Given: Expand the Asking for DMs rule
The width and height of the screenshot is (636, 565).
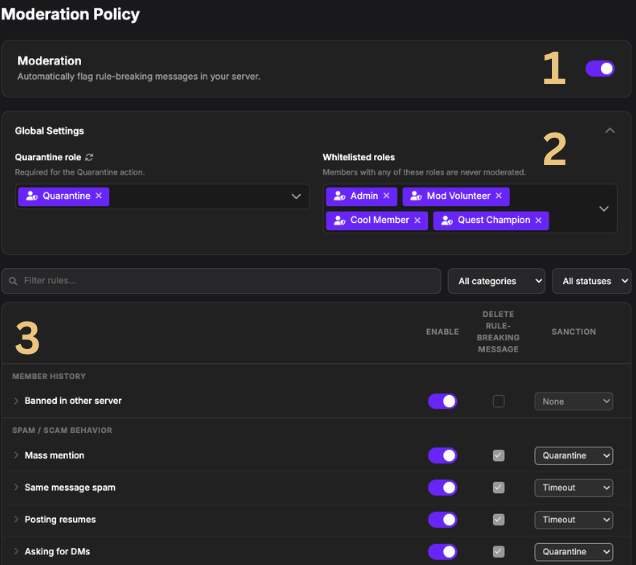Looking at the screenshot, I should coord(16,551).
